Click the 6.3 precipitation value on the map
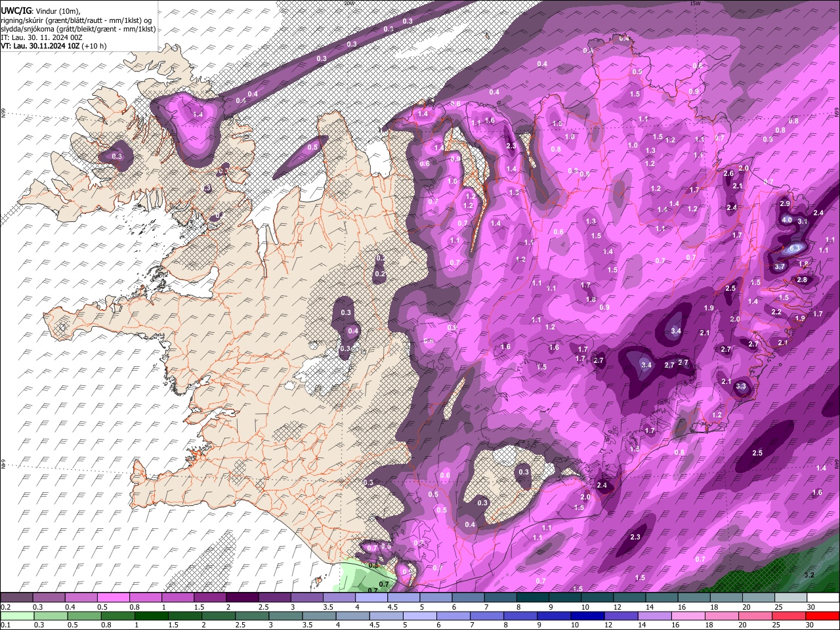The width and height of the screenshot is (840, 630). tap(795, 248)
